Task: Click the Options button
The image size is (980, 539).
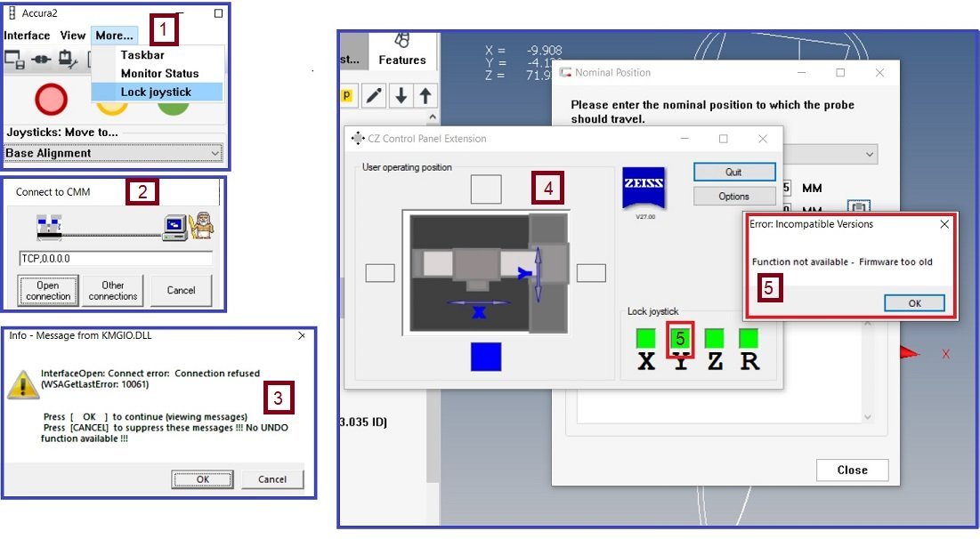Action: [x=733, y=196]
